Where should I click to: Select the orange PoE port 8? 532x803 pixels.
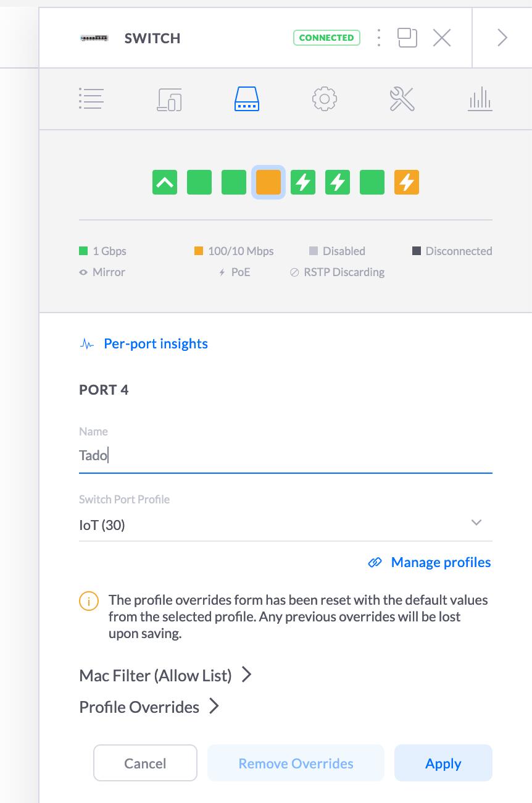point(407,183)
